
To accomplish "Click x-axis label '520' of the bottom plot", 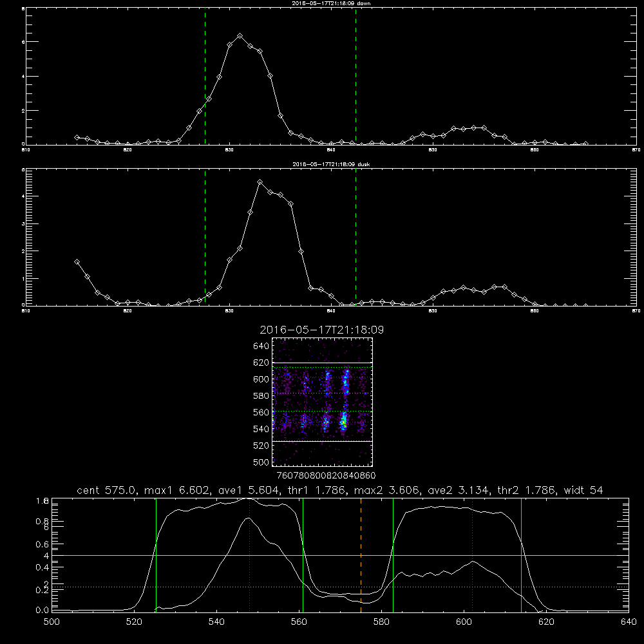I will pyautogui.click(x=134, y=621).
